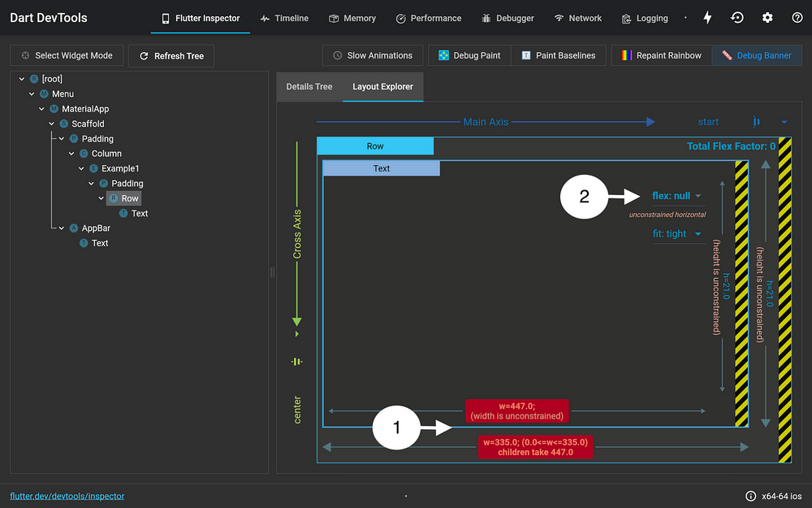
Task: Stay on the Layout Explorer tab
Action: pyautogui.click(x=382, y=85)
